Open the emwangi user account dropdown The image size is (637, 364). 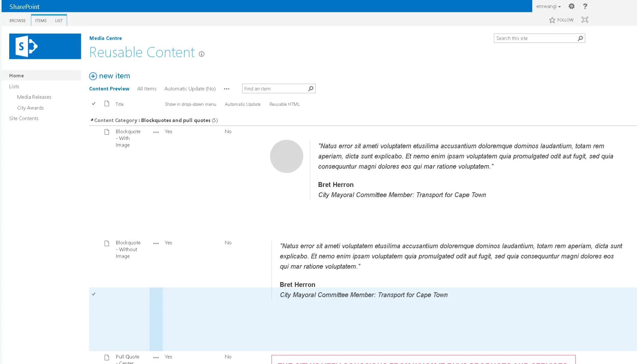coord(548,6)
